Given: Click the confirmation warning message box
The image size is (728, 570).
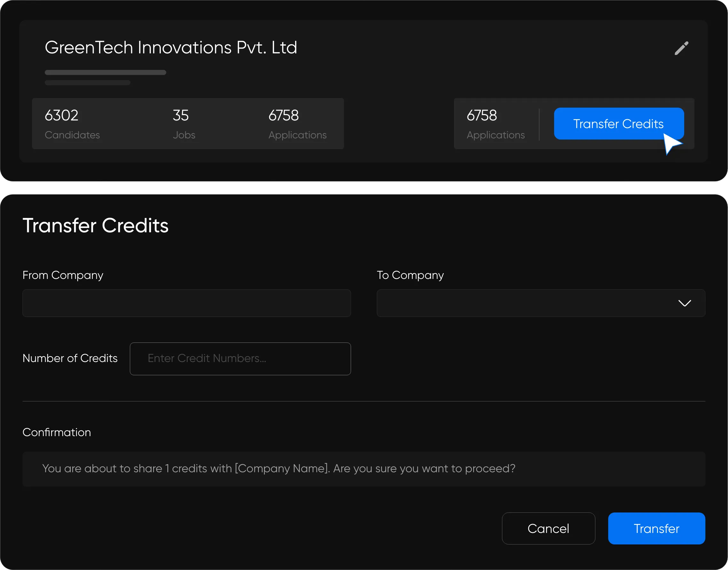Looking at the screenshot, I should pos(364,468).
